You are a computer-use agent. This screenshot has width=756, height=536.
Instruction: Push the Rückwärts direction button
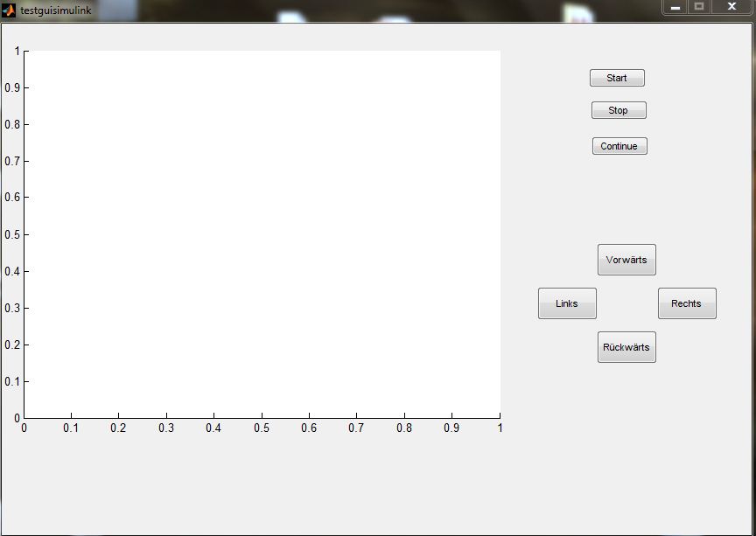pyautogui.click(x=626, y=347)
